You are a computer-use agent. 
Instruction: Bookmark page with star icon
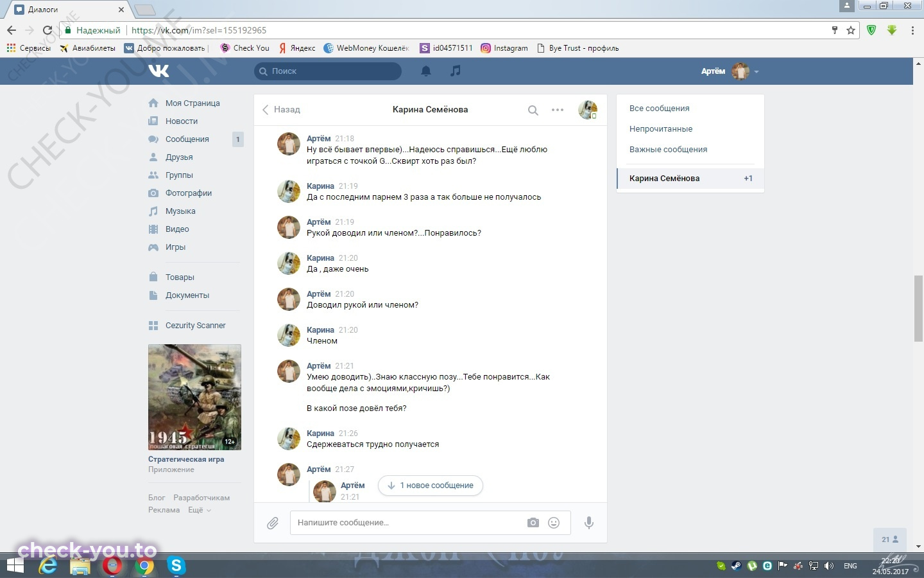click(x=851, y=30)
